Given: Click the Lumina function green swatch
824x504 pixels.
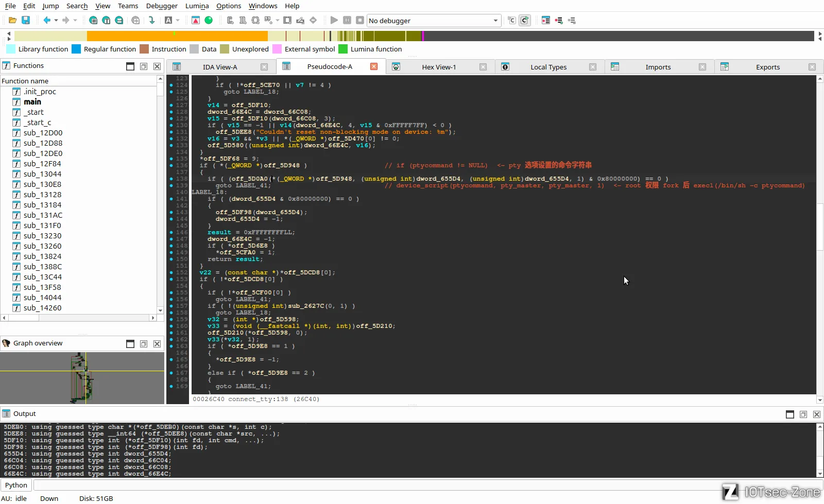Looking at the screenshot, I should 343,49.
